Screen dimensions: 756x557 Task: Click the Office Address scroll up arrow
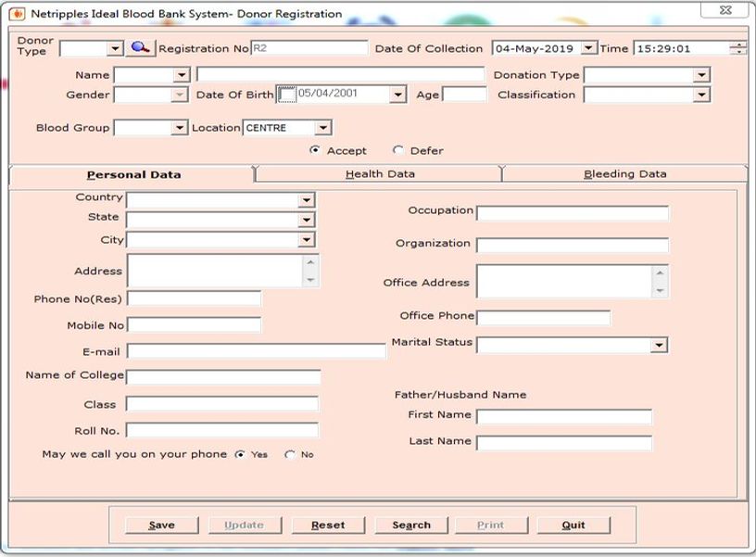click(660, 273)
